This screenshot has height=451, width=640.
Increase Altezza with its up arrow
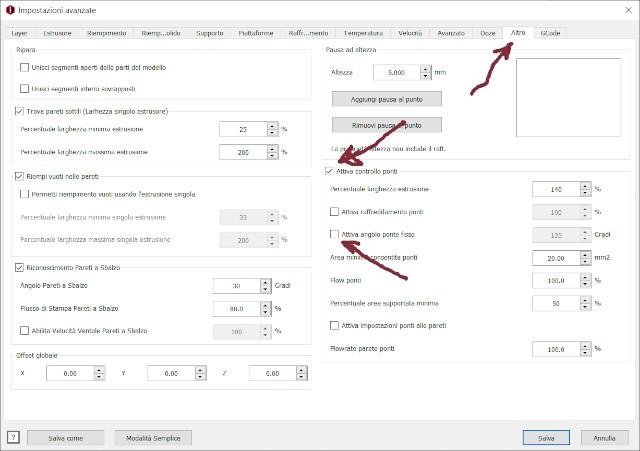pos(426,69)
